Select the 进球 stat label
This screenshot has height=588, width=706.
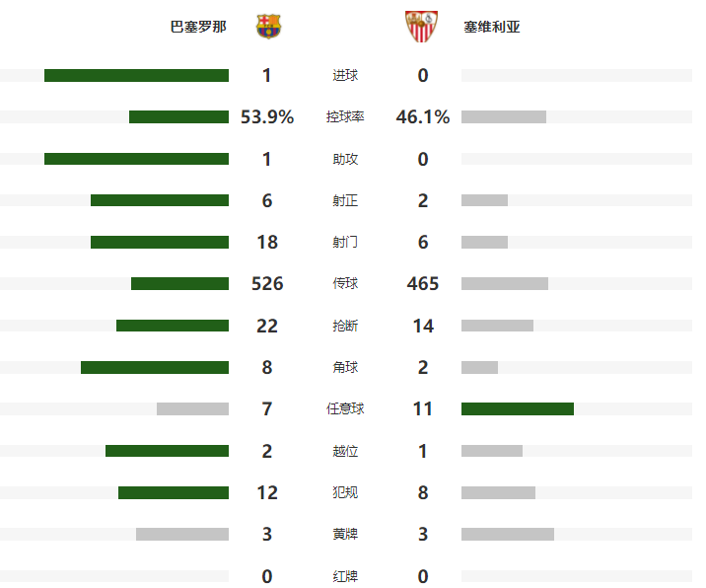[345, 75]
